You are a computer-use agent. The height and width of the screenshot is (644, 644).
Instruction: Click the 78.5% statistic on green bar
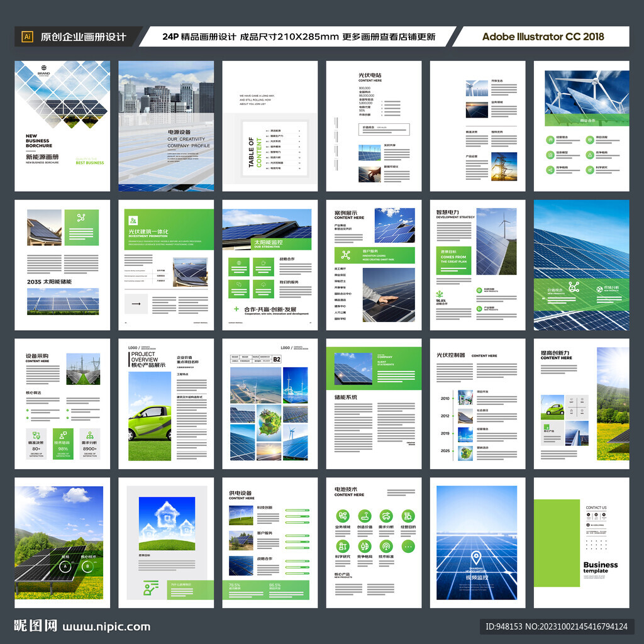[x=235, y=585]
